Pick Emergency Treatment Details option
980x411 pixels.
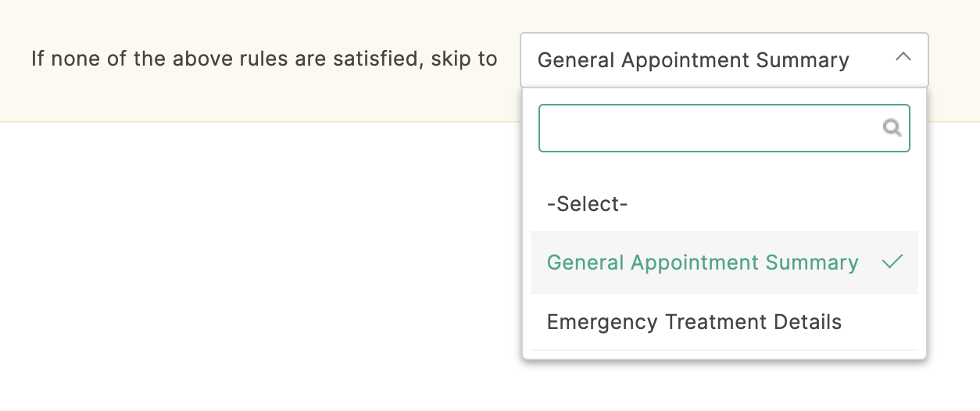pyautogui.click(x=724, y=322)
